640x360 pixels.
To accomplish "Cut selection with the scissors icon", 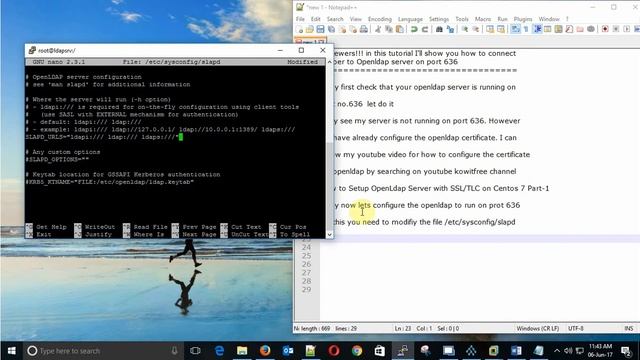I will click(x=378, y=29).
